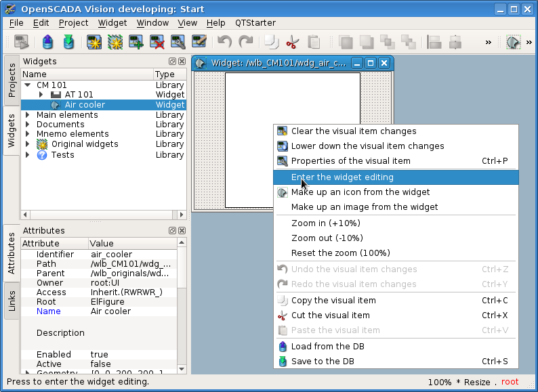Select Properties of the visual item entry

click(x=396, y=161)
